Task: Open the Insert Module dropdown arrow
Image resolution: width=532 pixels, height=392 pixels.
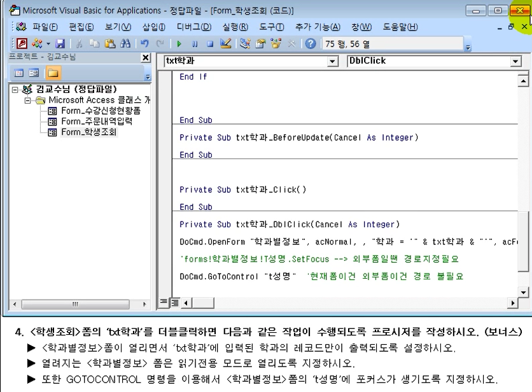Action: 48,44
